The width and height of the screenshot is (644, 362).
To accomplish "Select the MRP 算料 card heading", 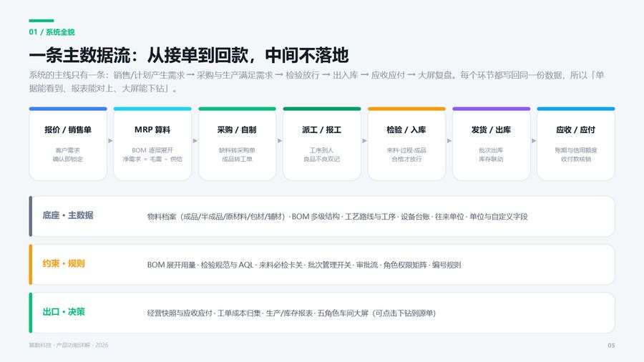I will [152, 129].
